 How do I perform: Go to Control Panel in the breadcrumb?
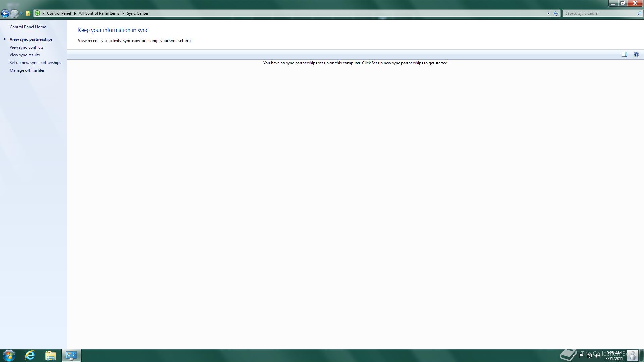pos(59,13)
